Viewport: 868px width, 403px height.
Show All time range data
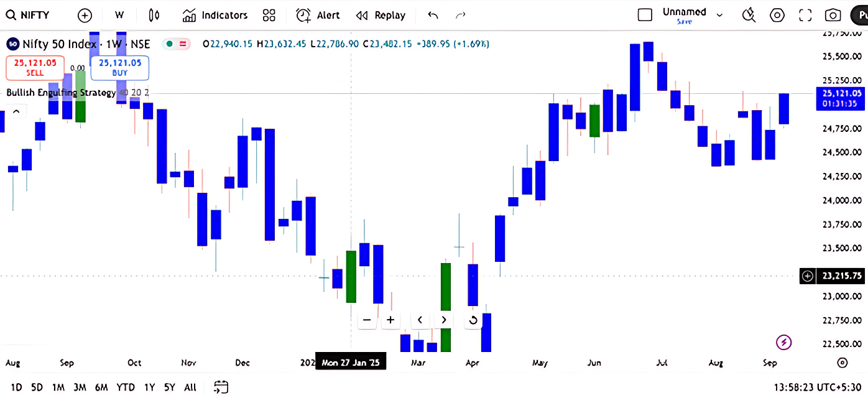[190, 387]
